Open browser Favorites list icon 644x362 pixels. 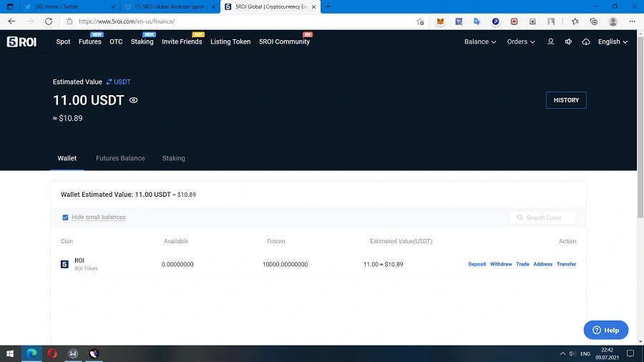[575, 21]
